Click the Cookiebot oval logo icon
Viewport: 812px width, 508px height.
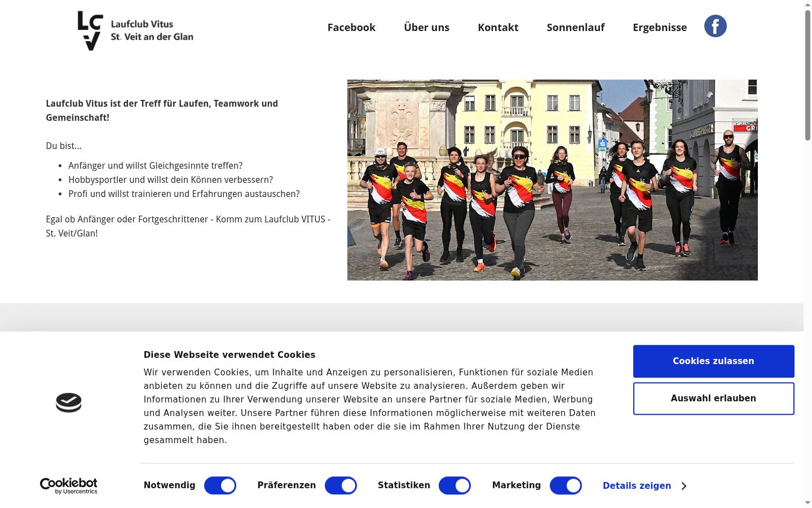click(x=69, y=402)
